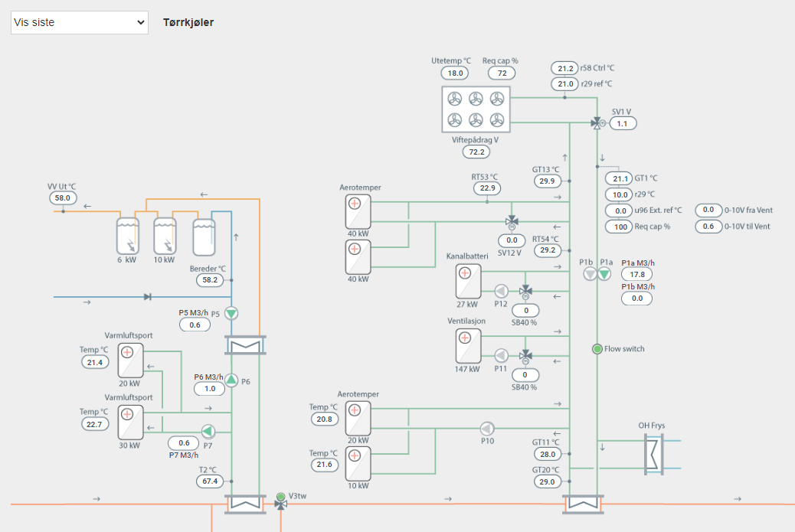Click the P7 pump icon

tap(208, 430)
